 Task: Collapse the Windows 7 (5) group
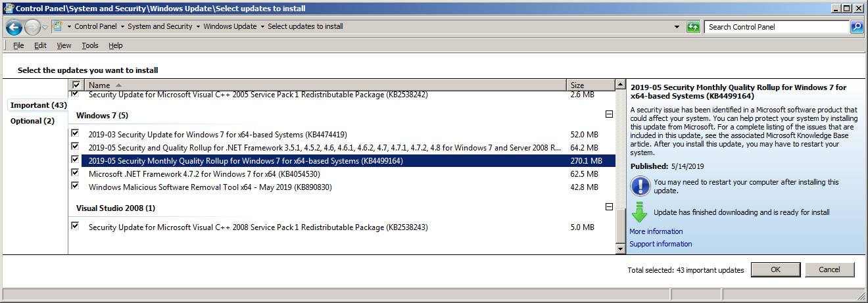coord(609,114)
